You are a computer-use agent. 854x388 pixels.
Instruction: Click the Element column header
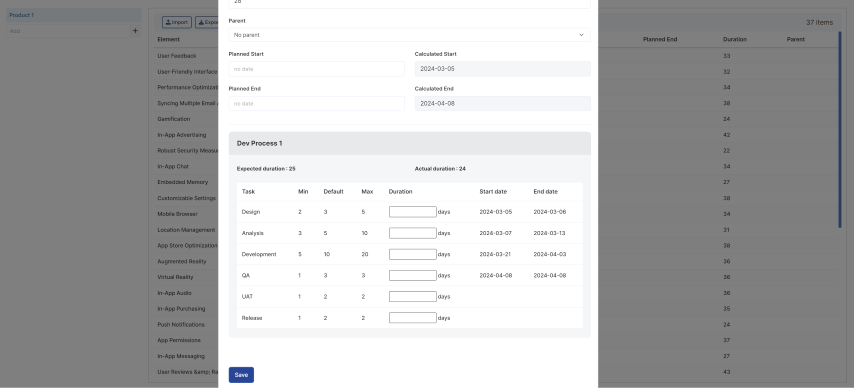point(168,39)
